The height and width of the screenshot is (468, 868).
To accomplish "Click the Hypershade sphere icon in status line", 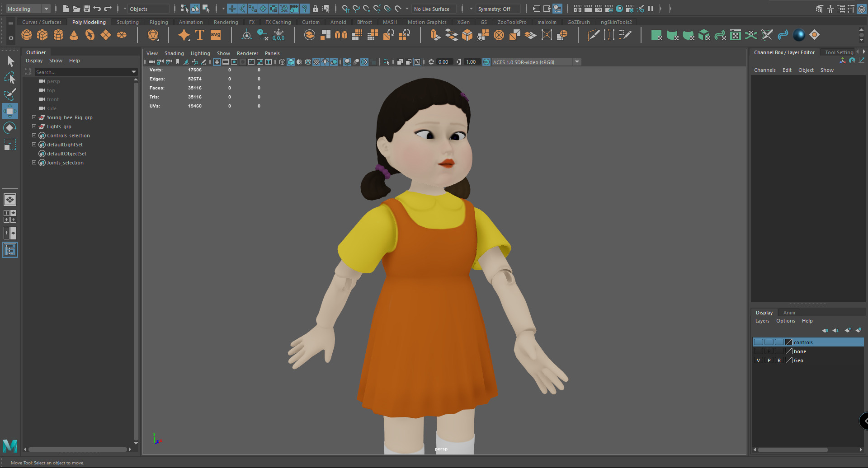I will [x=619, y=9].
